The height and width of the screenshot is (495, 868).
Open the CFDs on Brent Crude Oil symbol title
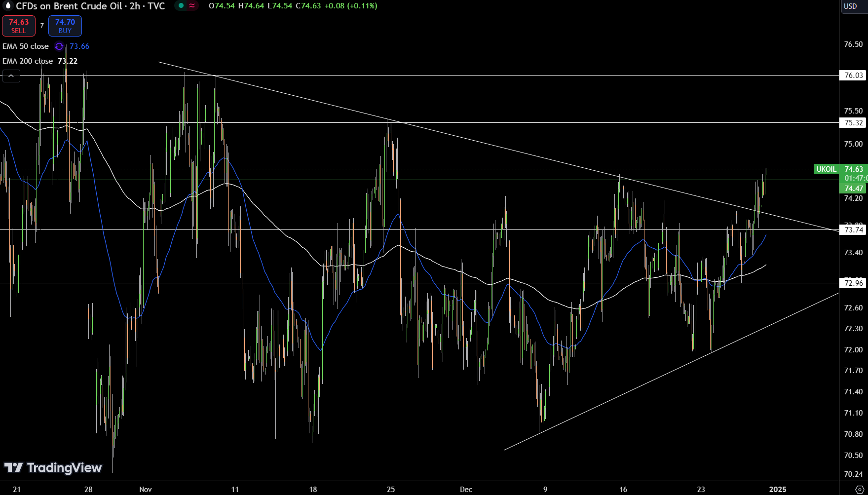90,6
